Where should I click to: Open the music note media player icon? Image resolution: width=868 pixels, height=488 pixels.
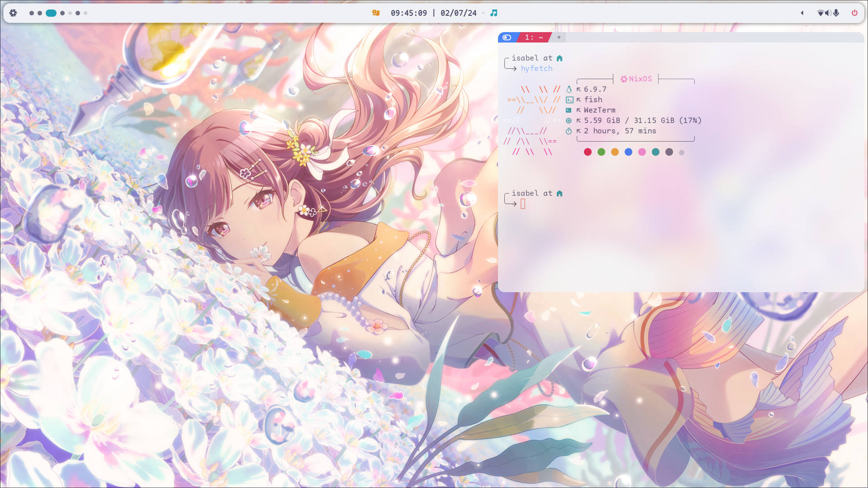tap(494, 13)
